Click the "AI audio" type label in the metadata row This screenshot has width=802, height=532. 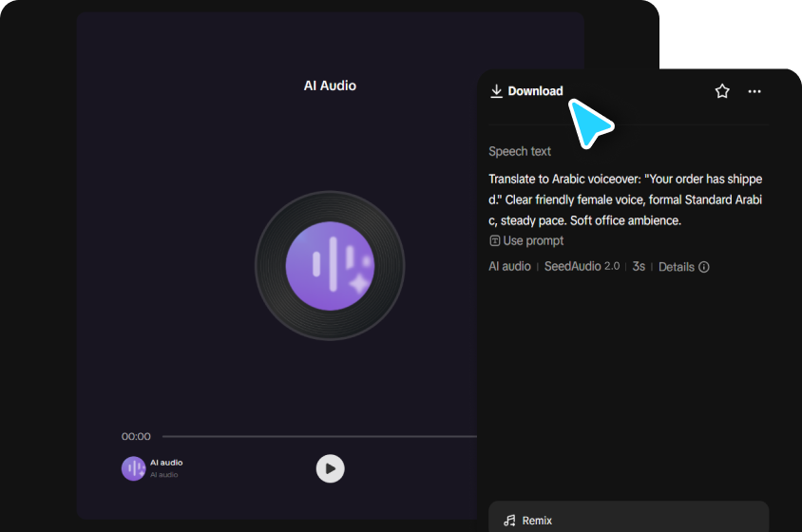509,267
